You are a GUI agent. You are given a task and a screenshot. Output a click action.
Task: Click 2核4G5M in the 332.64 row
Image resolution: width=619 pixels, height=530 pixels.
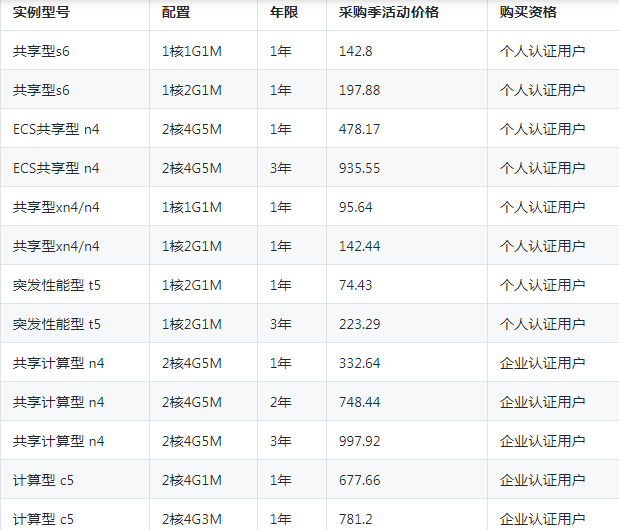click(x=192, y=363)
